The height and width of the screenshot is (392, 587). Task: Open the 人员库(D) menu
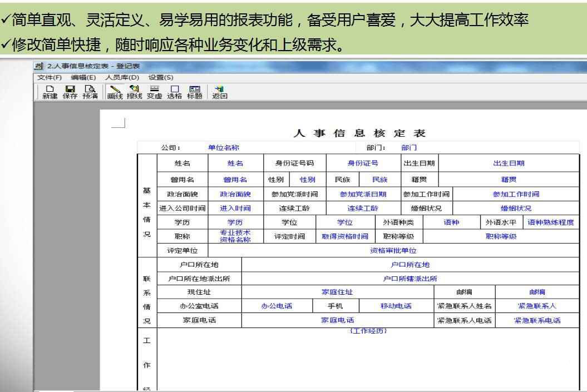click(122, 77)
